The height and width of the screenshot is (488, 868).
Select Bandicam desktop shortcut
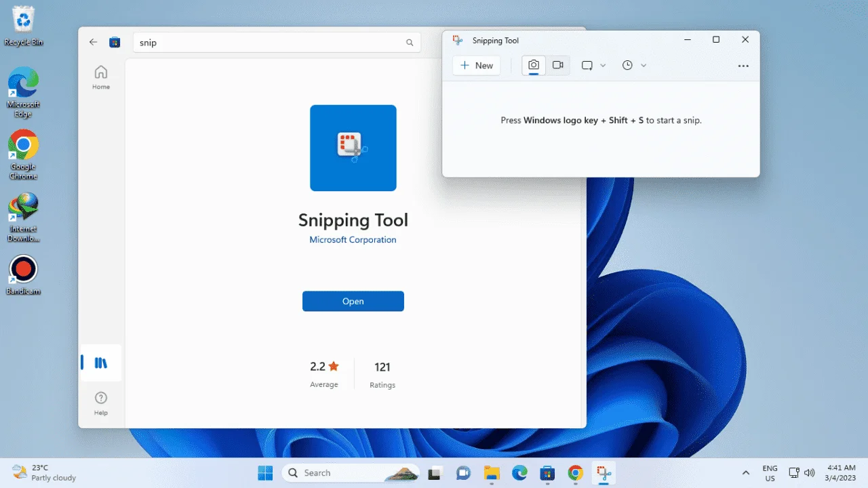click(24, 274)
